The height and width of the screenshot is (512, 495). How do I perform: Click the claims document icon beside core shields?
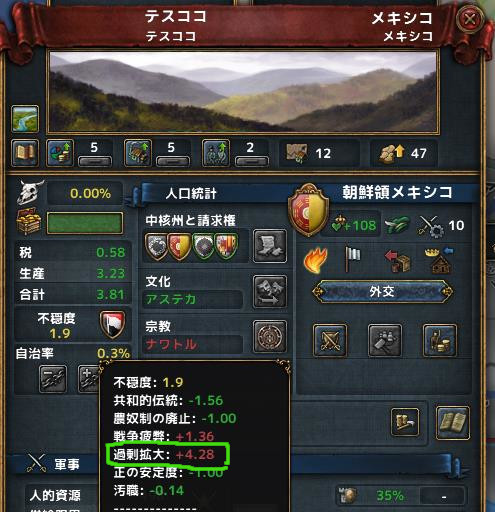(270, 246)
